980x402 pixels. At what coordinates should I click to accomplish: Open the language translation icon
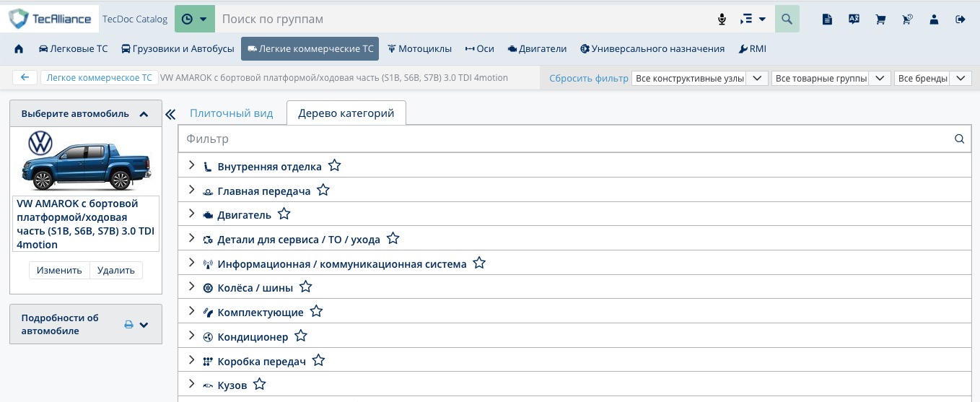pos(854,19)
